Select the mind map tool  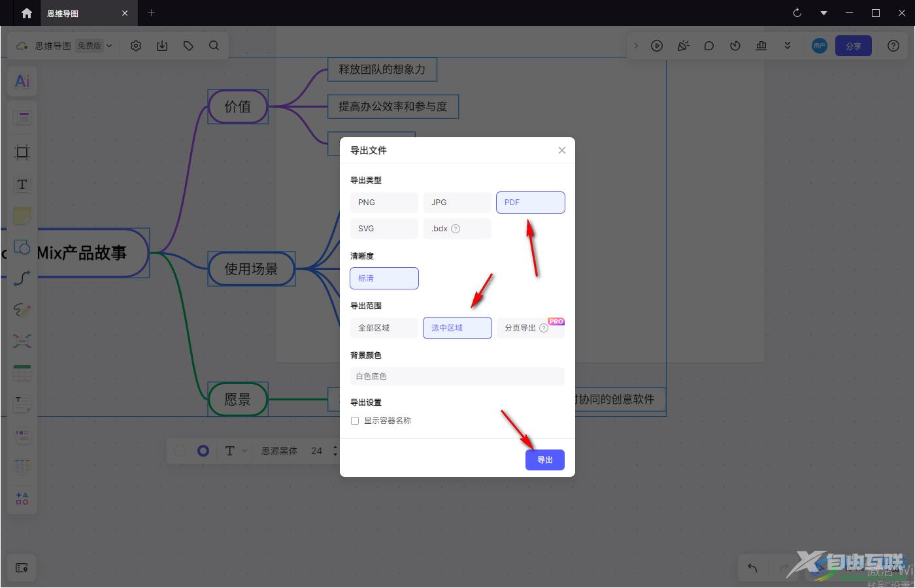[22, 341]
